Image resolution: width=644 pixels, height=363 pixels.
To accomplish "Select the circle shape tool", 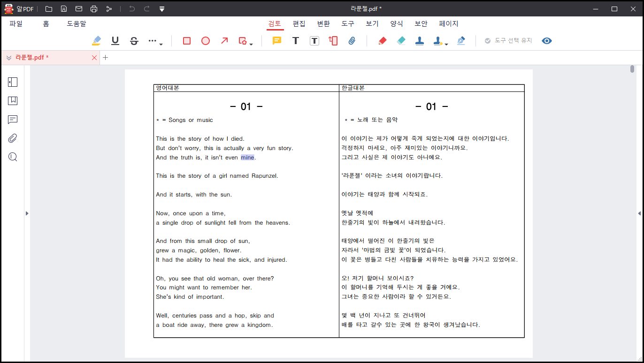I will point(206,41).
